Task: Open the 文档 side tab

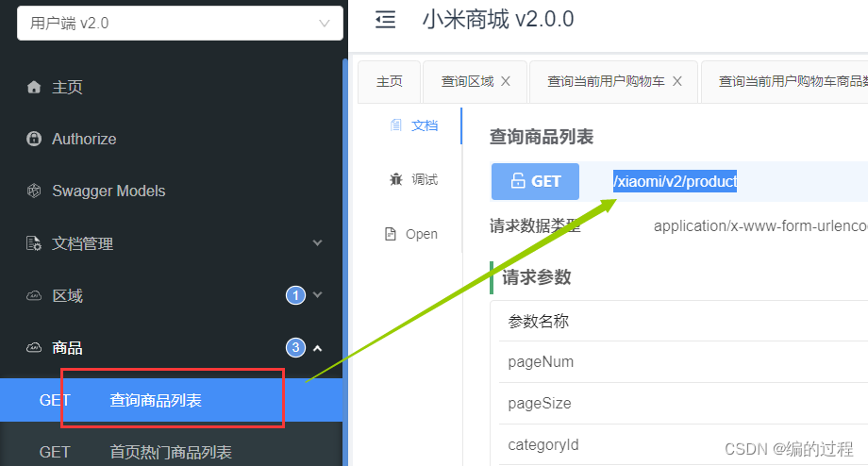Action: (425, 125)
